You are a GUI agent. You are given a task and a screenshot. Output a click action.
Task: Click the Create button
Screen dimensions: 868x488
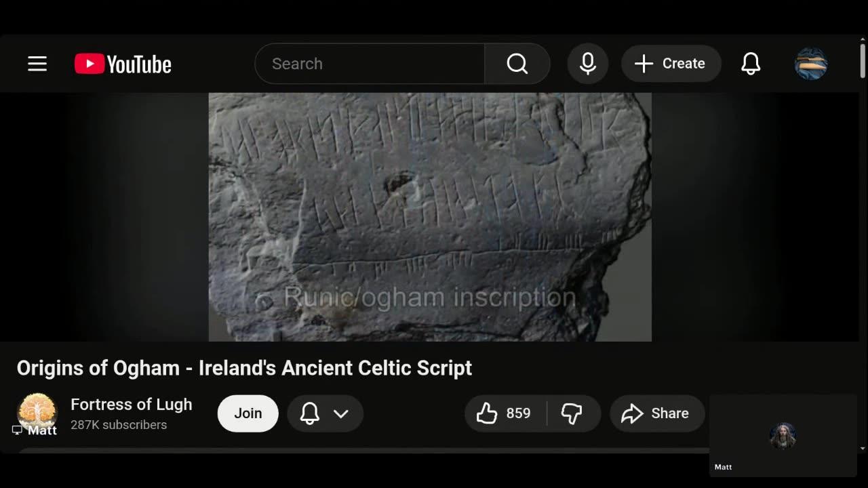(x=671, y=64)
